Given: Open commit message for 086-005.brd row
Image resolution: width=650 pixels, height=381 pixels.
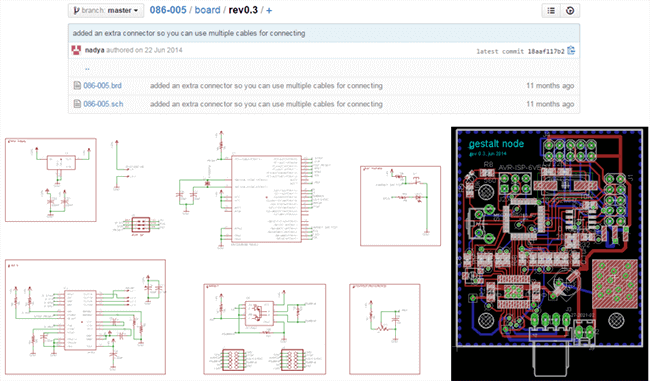Looking at the screenshot, I should [266, 85].
